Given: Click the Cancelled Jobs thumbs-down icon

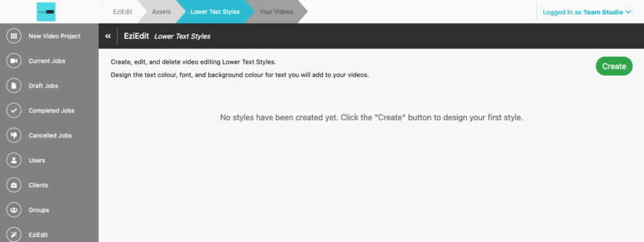Looking at the screenshot, I should click(x=14, y=135).
